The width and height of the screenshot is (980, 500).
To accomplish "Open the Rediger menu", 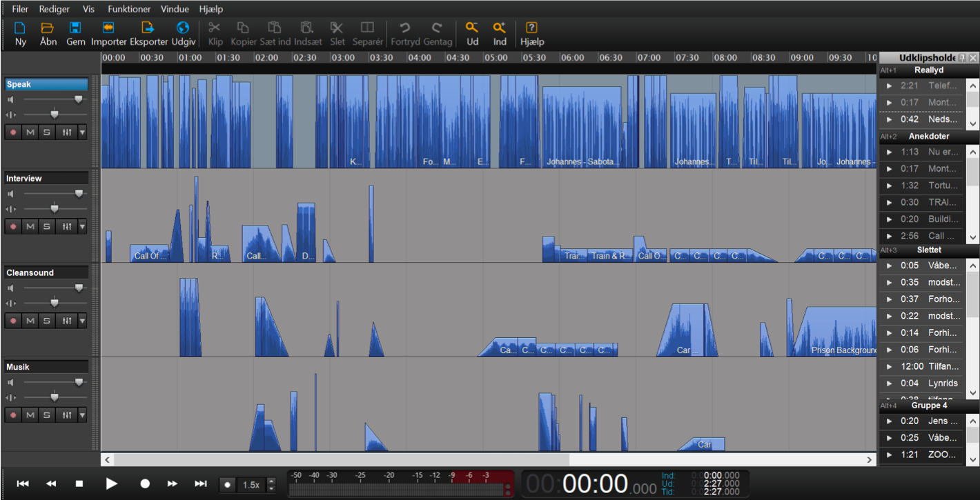I will [x=55, y=9].
